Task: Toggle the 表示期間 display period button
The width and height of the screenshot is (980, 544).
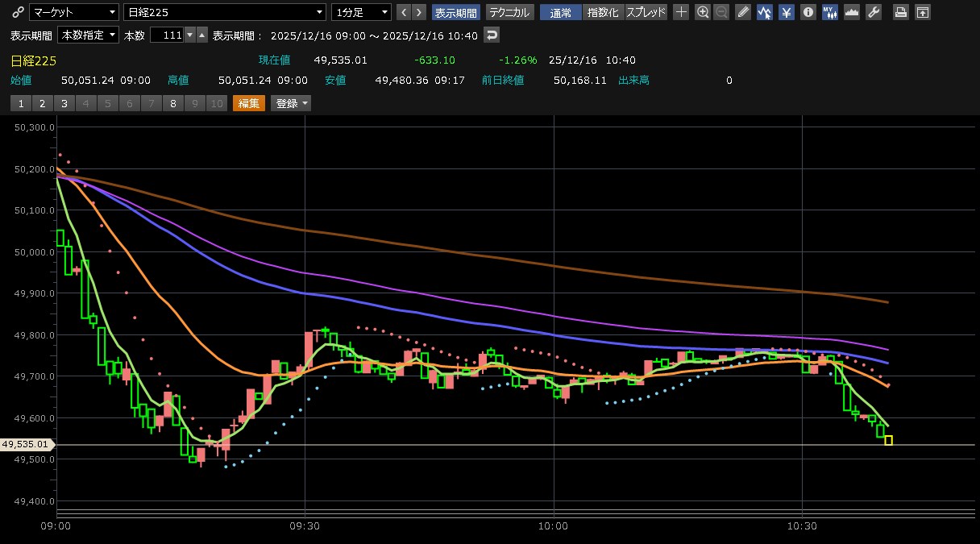Action: coord(456,12)
